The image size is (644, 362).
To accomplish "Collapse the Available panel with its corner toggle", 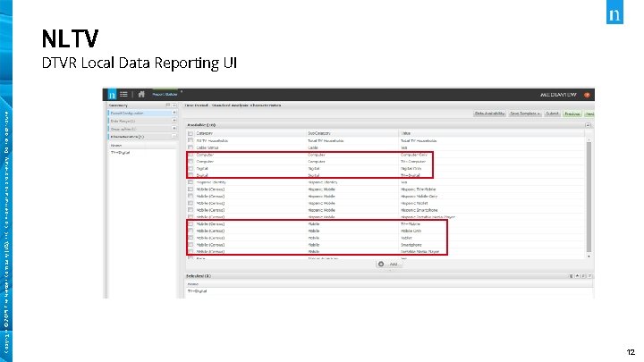I will click(588, 125).
